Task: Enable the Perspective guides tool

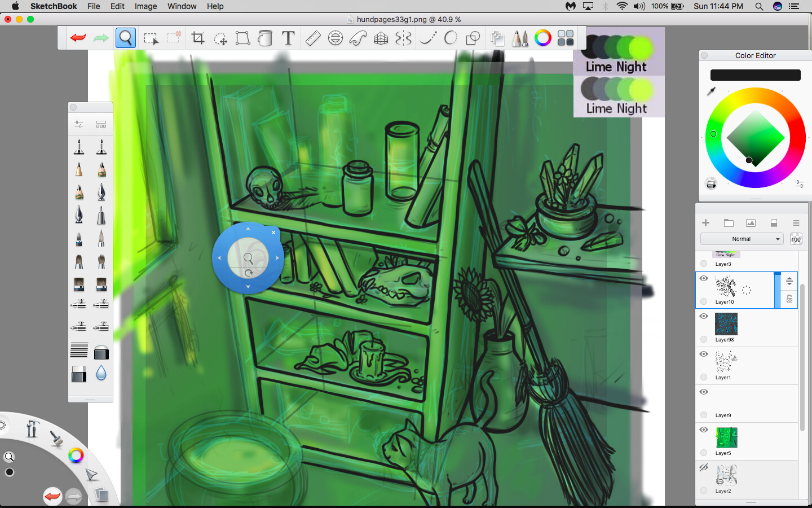Action: coord(381,38)
